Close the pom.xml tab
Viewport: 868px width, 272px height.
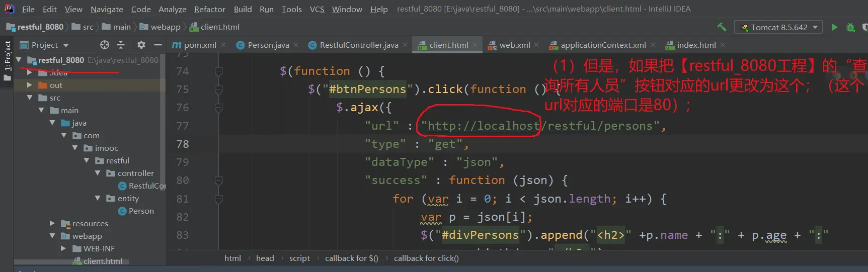223,45
